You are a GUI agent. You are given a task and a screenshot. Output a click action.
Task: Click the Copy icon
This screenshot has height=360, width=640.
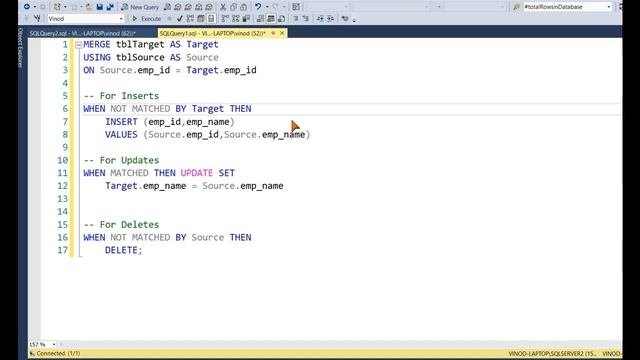pyautogui.click(x=233, y=7)
